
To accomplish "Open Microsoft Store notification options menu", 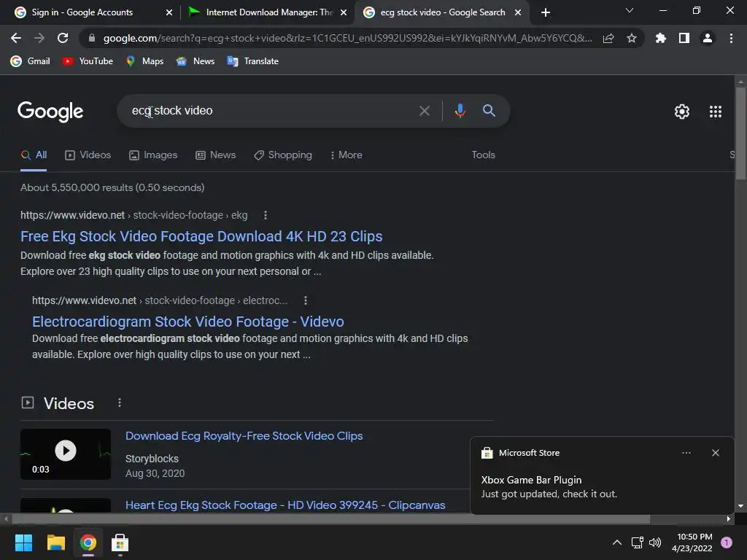I will pos(686,453).
